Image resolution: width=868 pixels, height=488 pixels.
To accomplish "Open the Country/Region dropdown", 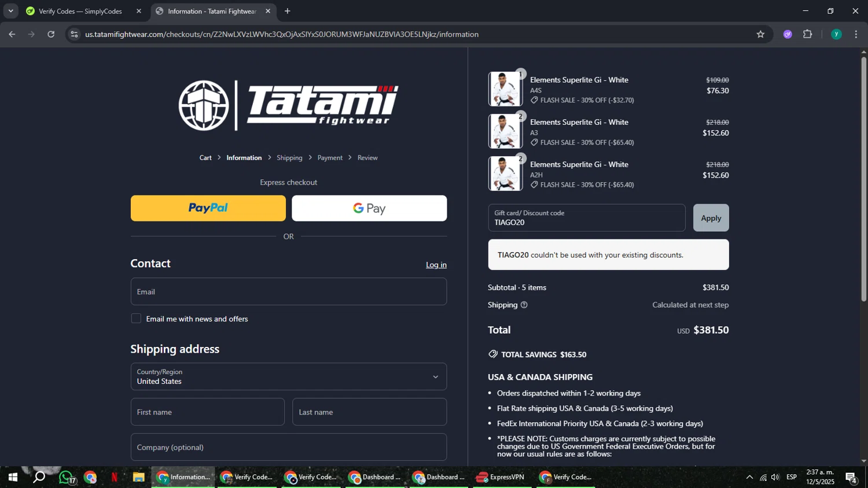I will click(x=289, y=376).
